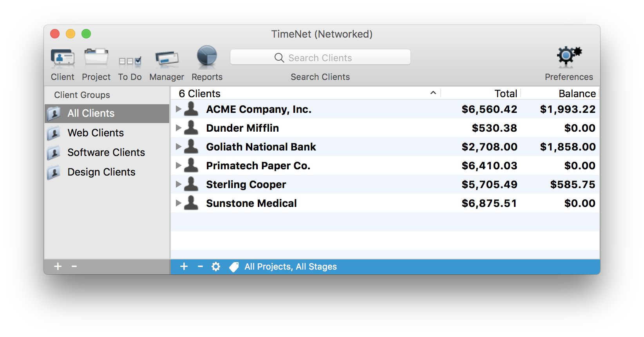Expand the Goliath National Bank row
This screenshot has width=644, height=337.
(x=178, y=147)
